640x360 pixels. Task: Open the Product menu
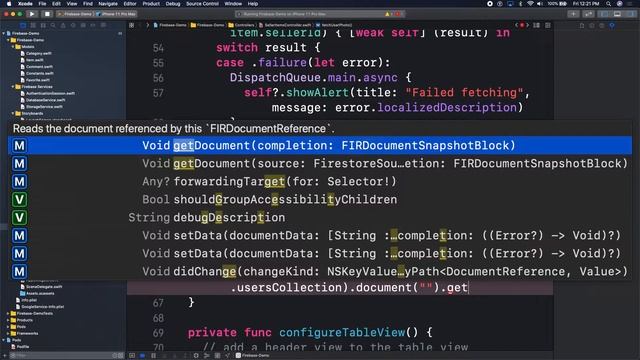[x=151, y=4]
